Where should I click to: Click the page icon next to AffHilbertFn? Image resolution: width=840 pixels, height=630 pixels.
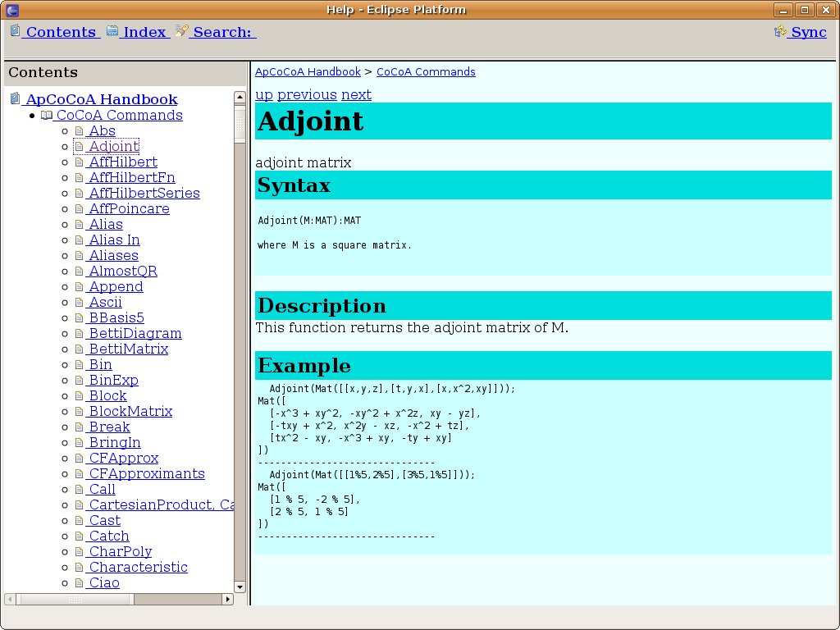[x=80, y=177]
